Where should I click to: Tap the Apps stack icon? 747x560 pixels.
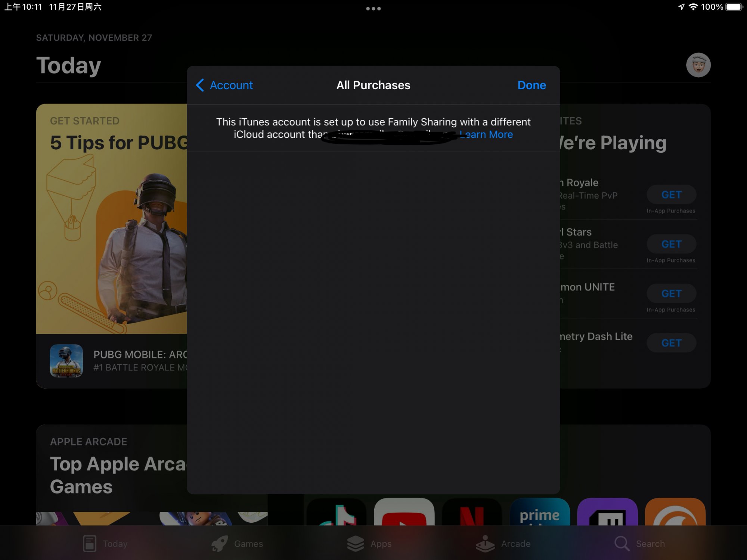tap(355, 544)
